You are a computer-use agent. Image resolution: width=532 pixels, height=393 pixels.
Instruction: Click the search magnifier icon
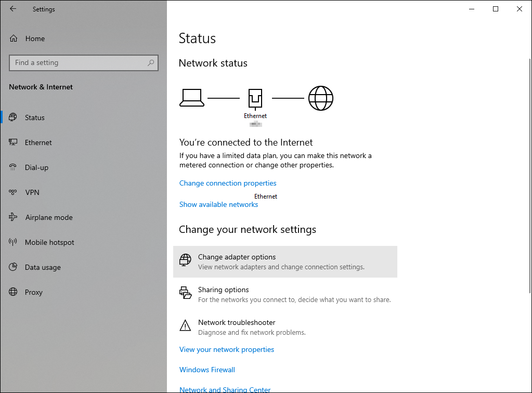pos(151,63)
